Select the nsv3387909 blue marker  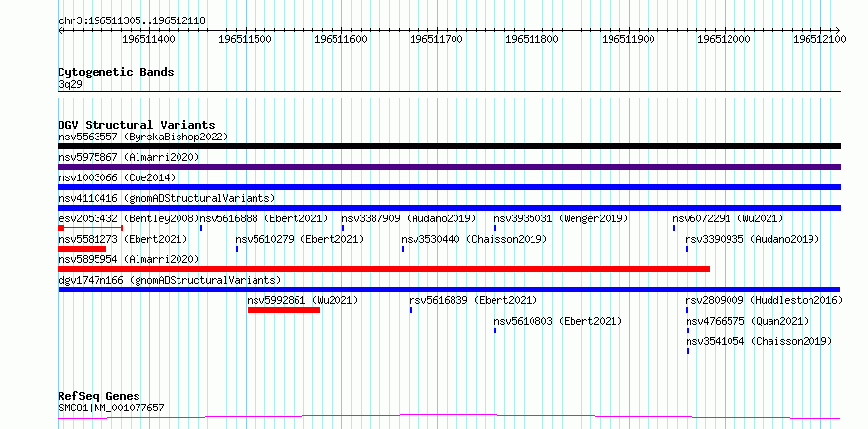[343, 228]
